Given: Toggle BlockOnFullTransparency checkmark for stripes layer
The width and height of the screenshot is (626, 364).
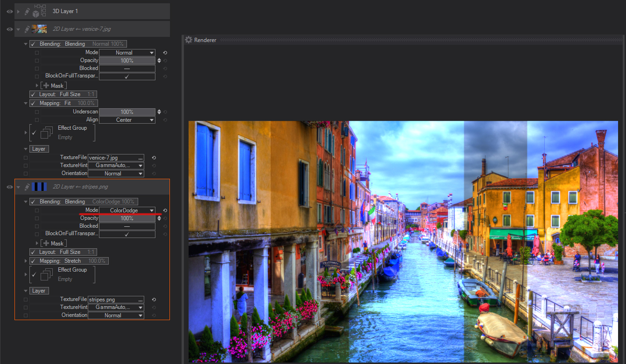Looking at the screenshot, I should coord(127,234).
